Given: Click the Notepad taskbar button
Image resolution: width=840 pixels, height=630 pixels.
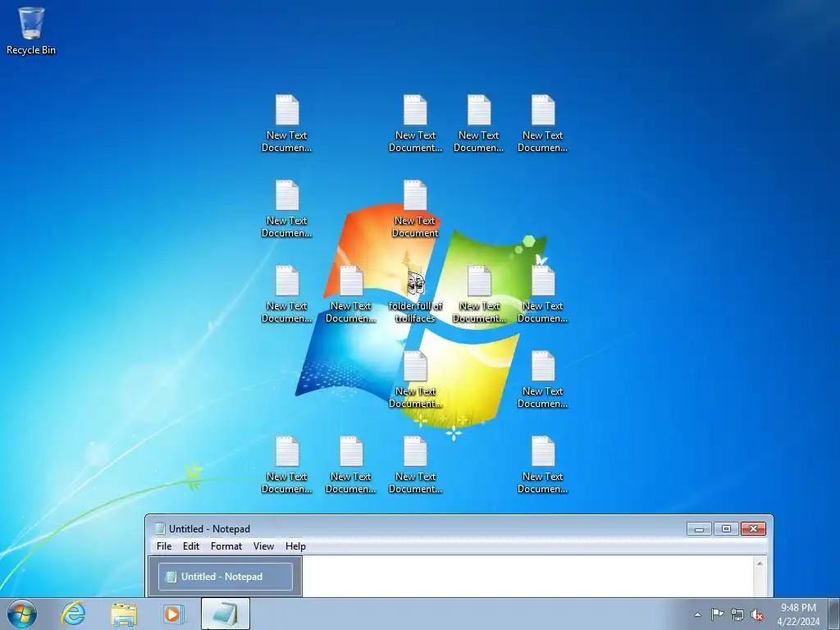Looking at the screenshot, I should tap(225, 614).
